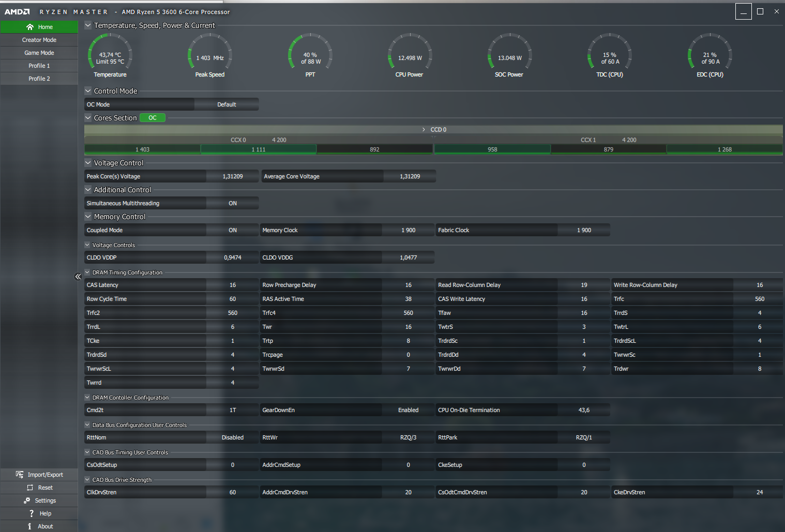Collapse the Control Mode section
The image size is (785, 532).
pyautogui.click(x=88, y=91)
